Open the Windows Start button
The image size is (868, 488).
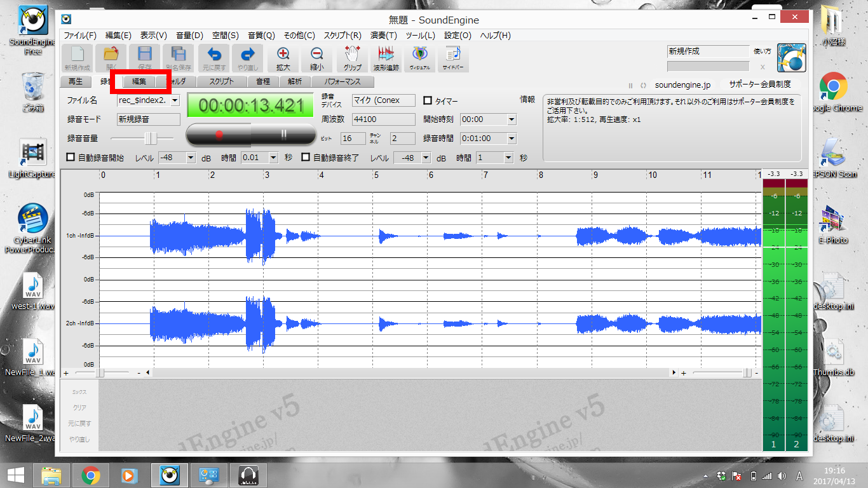pyautogui.click(x=15, y=475)
